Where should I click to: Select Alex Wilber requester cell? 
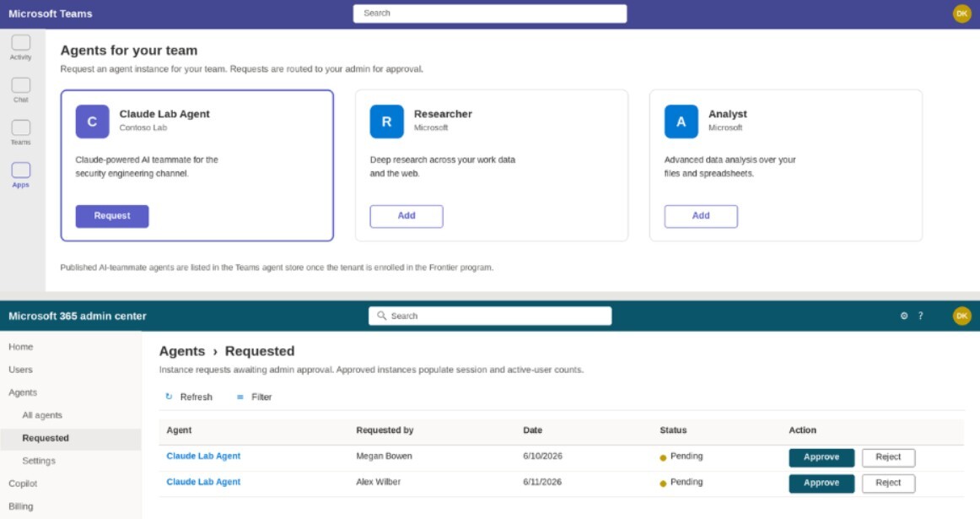(378, 482)
